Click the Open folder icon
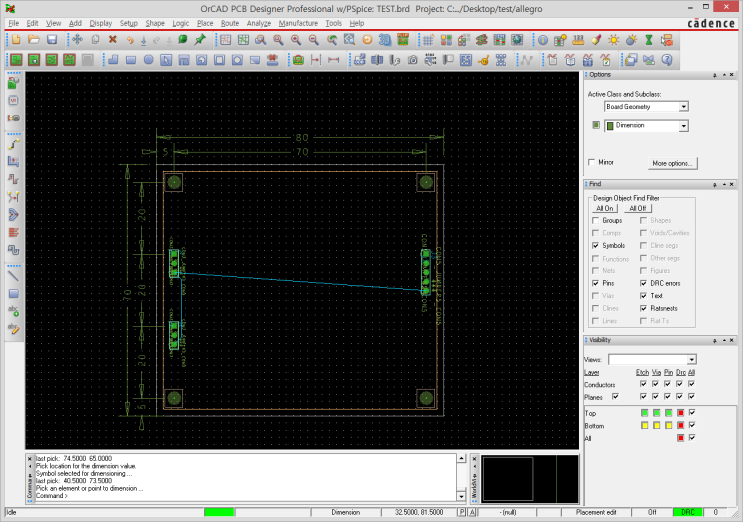Screen dimensions: 743x522 tap(33, 40)
